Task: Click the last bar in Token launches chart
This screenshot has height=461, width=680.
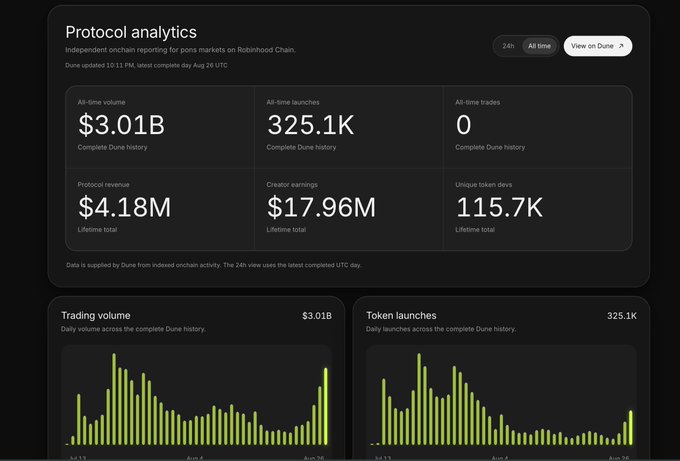Action: (631, 428)
